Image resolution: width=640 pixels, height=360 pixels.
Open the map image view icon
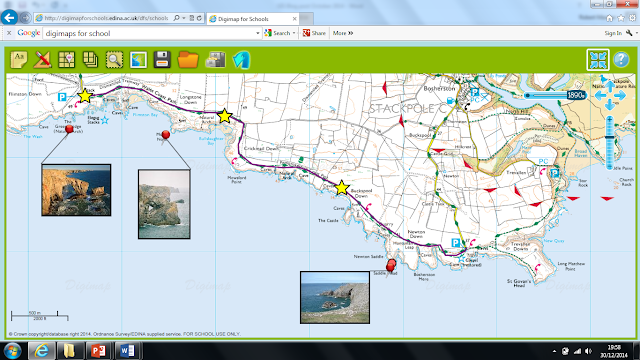pyautogui.click(x=138, y=60)
